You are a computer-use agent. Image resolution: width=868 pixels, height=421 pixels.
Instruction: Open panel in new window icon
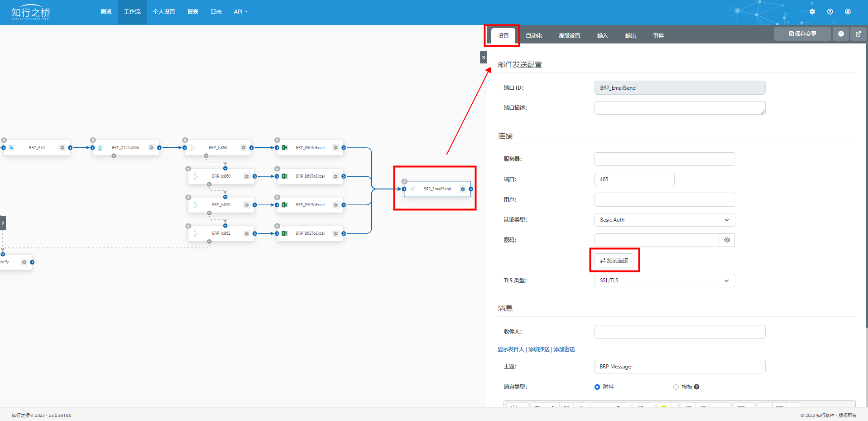click(858, 34)
